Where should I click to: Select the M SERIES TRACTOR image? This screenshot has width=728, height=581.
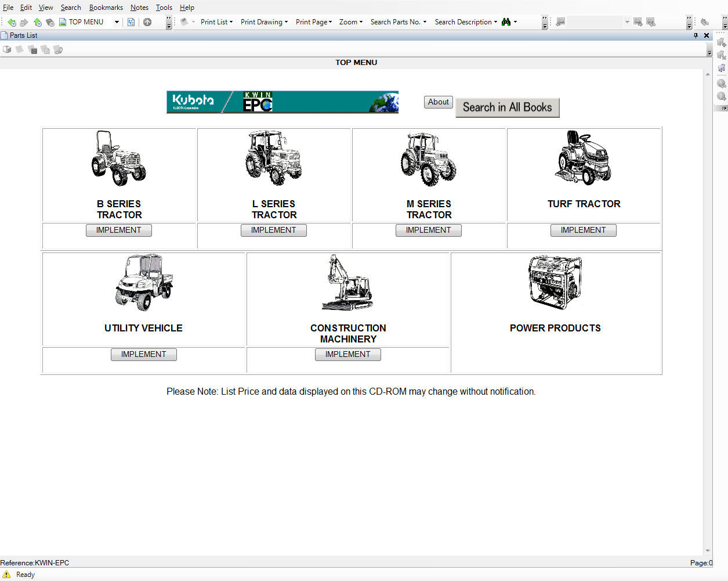point(429,158)
